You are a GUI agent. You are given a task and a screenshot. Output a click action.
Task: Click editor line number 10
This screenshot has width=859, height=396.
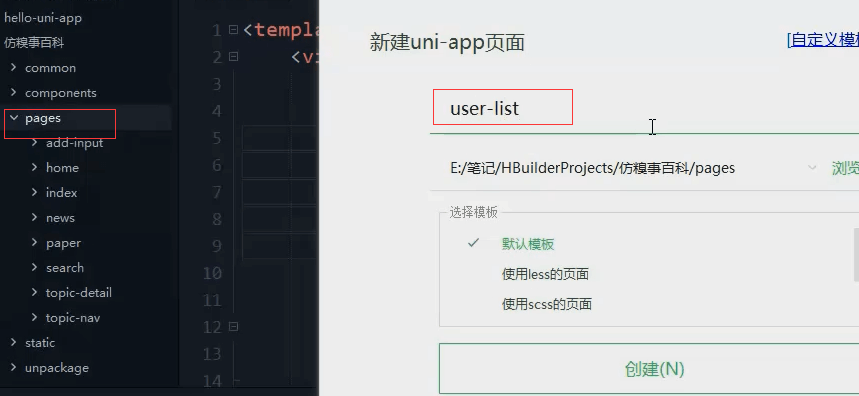pos(213,273)
